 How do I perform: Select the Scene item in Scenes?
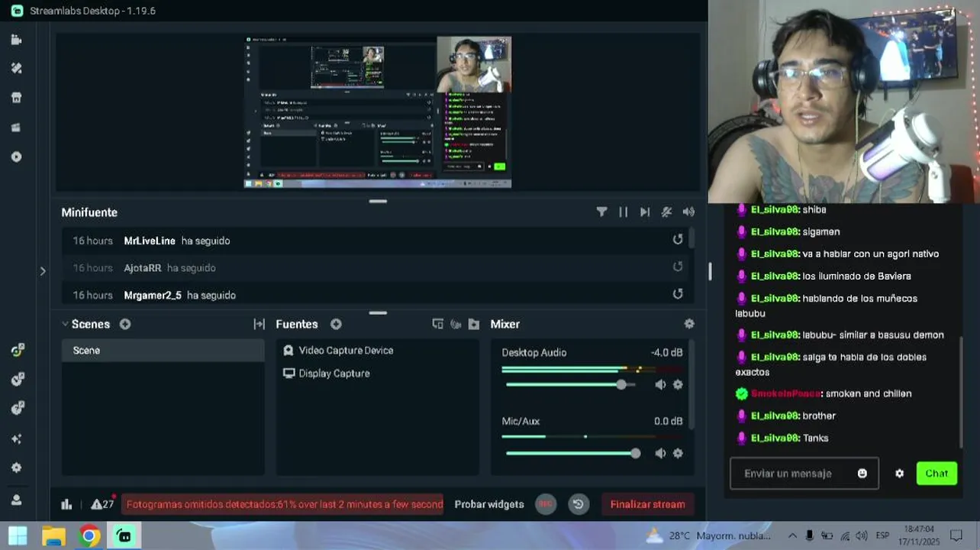click(x=163, y=351)
